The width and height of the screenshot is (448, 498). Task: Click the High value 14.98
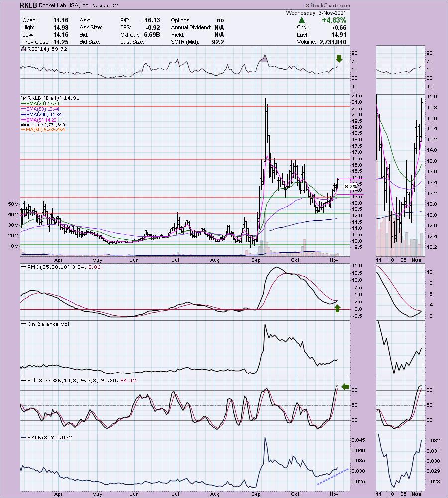click(61, 27)
